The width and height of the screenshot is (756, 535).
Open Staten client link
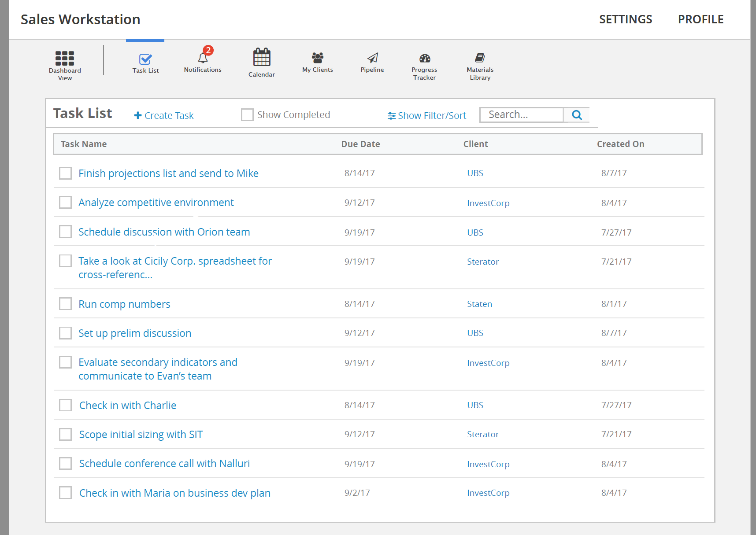479,304
